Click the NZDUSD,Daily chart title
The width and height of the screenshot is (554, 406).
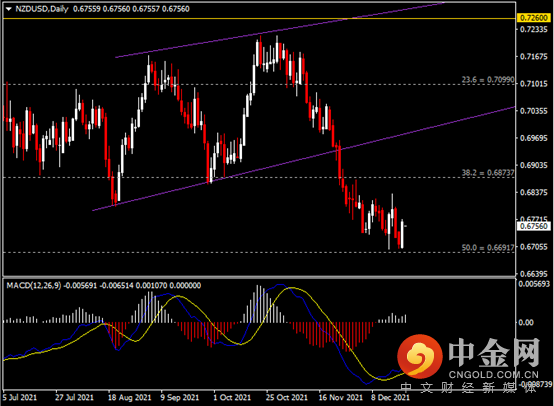pos(42,9)
